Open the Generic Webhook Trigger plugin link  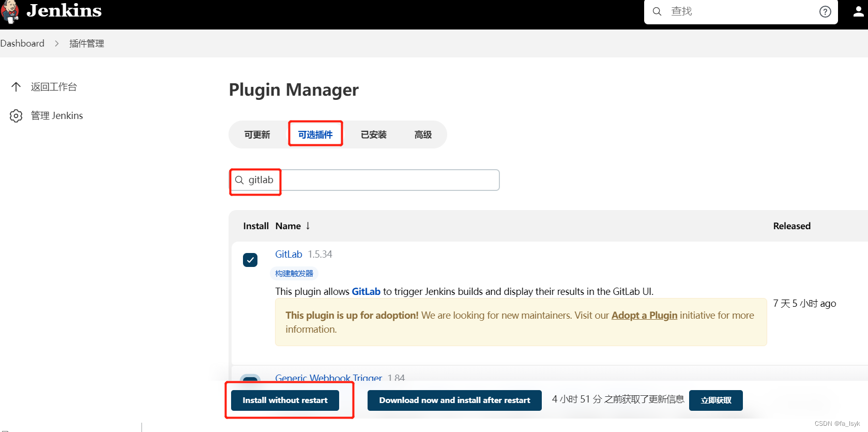(x=328, y=378)
